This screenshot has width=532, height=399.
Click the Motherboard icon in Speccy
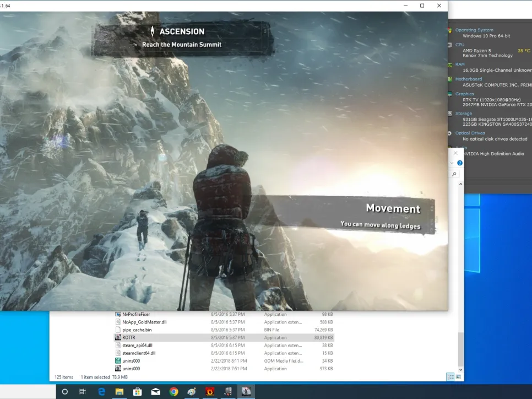pos(449,79)
